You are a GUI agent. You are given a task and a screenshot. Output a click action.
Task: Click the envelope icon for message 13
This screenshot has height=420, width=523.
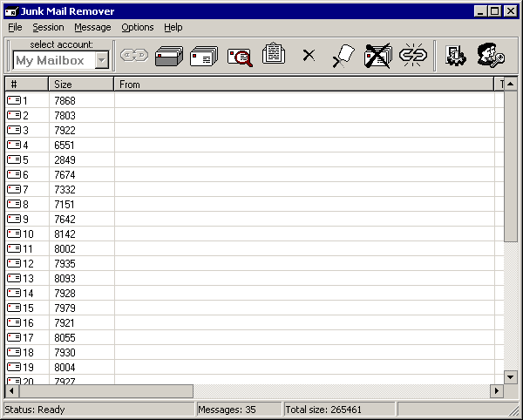pos(14,278)
